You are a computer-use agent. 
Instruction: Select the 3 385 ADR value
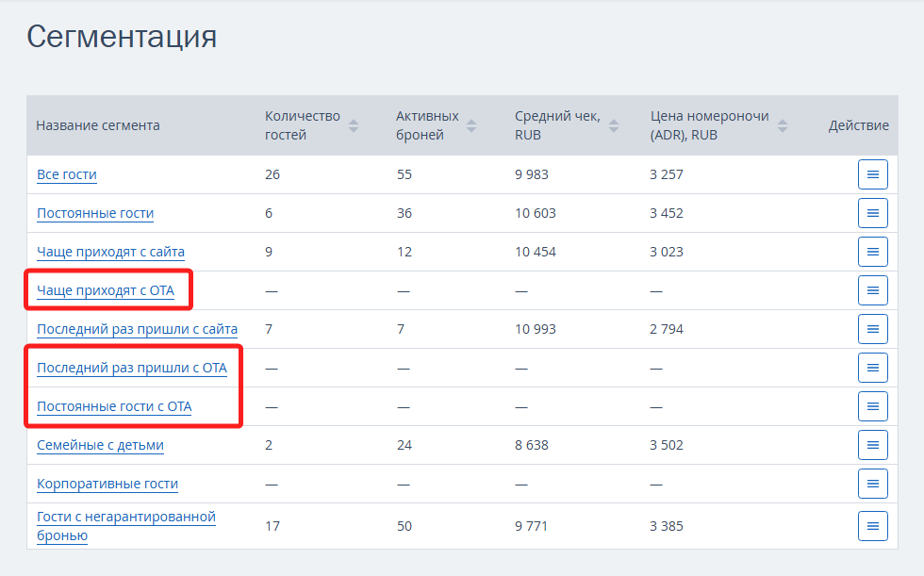(x=667, y=526)
